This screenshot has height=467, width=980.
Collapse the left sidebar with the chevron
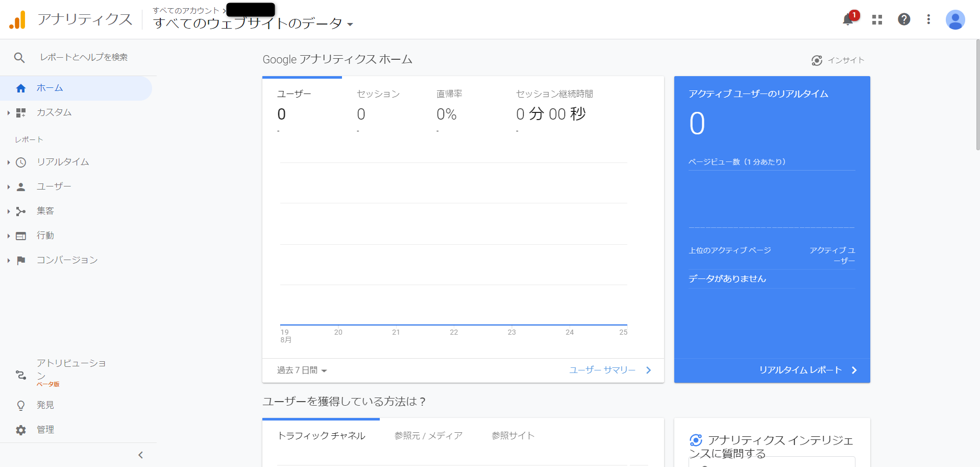tap(141, 455)
